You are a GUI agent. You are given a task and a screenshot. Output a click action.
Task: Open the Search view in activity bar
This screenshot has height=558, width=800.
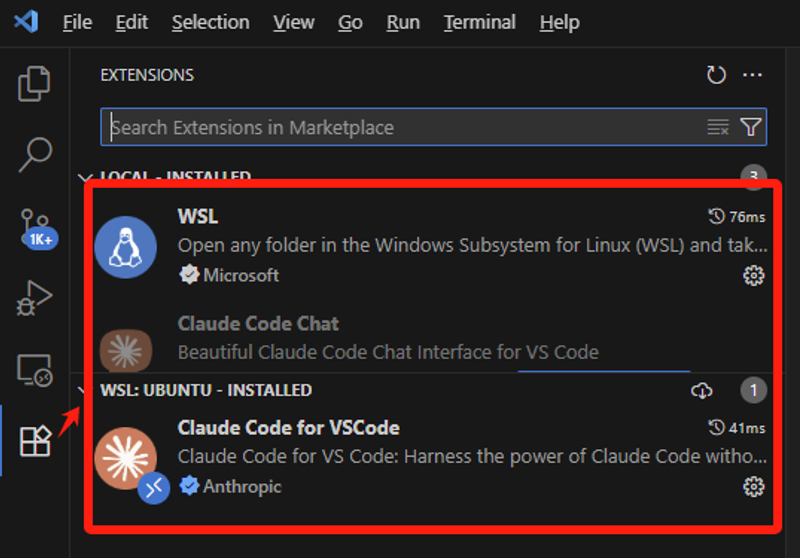point(35,154)
